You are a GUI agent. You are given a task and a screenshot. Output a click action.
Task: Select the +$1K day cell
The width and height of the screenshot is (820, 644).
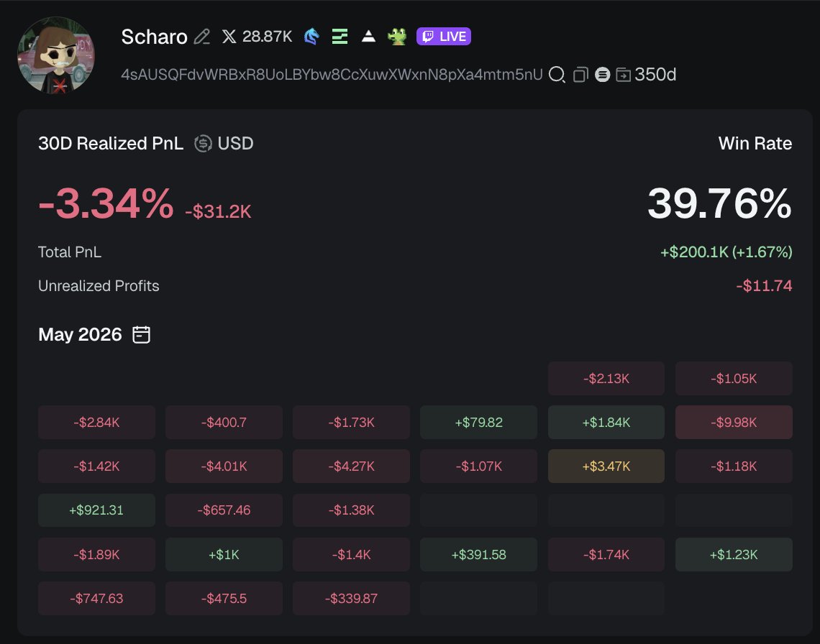(224, 555)
